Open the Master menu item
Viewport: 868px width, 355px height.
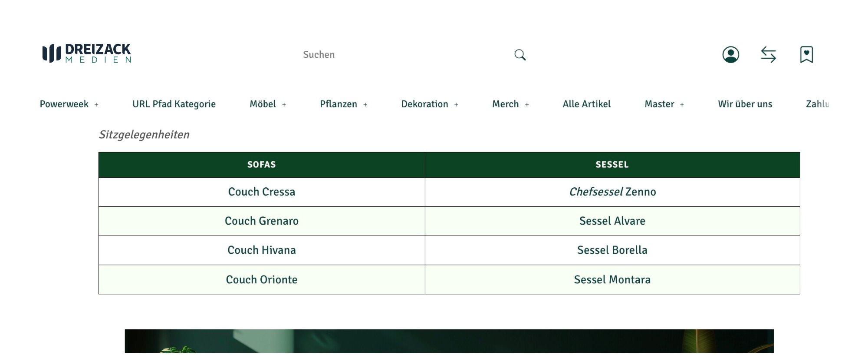(x=659, y=104)
